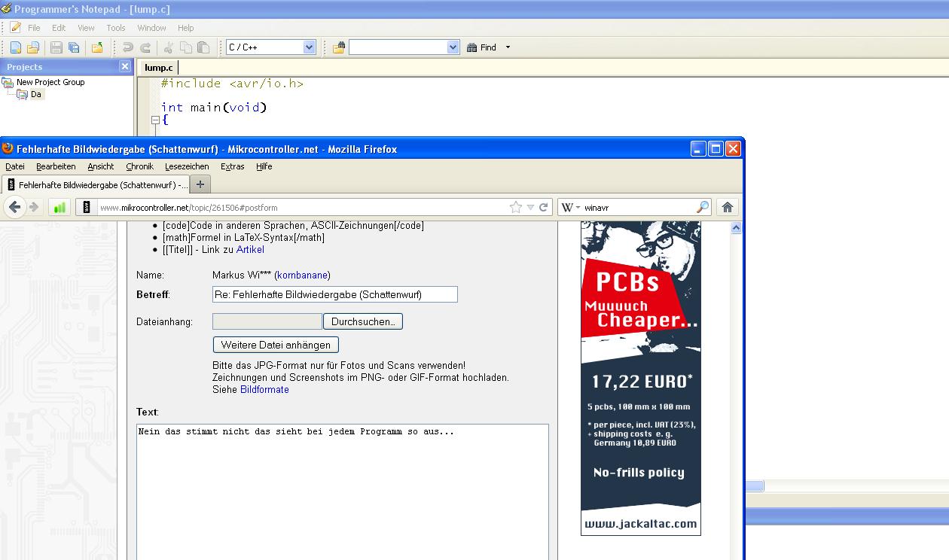Click the Firefox page scrollbar up arrow
The image size is (949, 560).
pyautogui.click(x=737, y=227)
